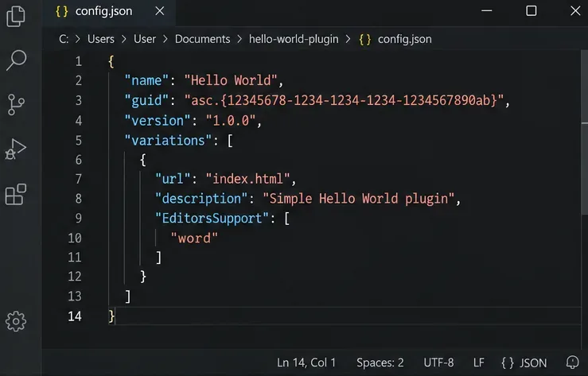Click the asc.{12345678-...} guid value
Screen dimensions: 588x376
pyautogui.click(x=344, y=100)
